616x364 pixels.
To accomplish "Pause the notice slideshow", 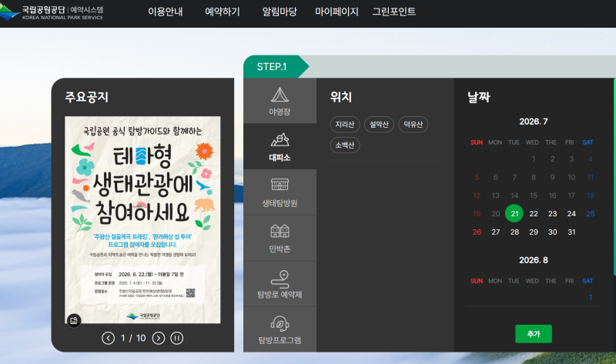I will (x=177, y=338).
